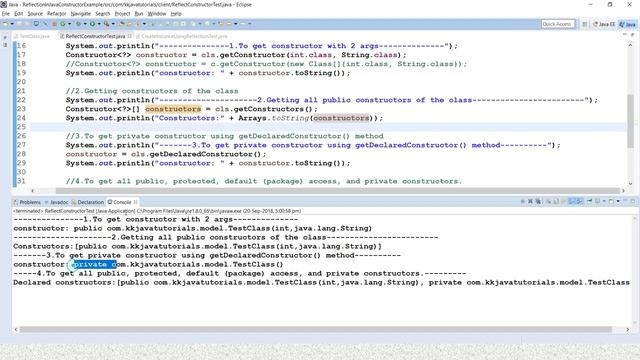Switch to the TestClass.java editor tab

[32, 36]
